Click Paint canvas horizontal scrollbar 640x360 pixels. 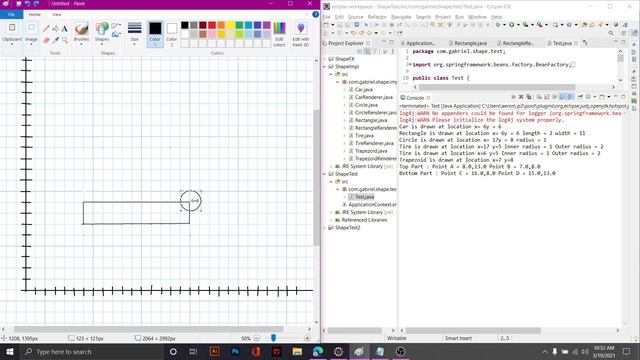(x=148, y=329)
